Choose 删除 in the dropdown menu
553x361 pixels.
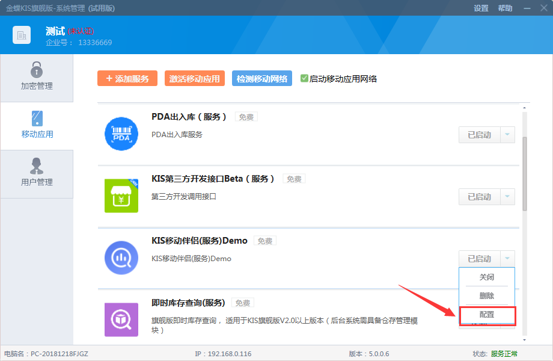click(x=487, y=296)
